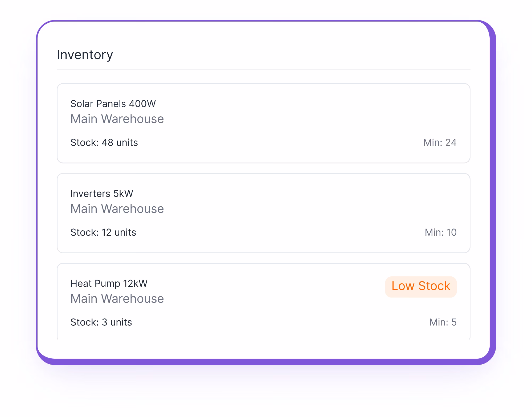This screenshot has width=532, height=417.
Task: Click the Inventory panel title
Action: coord(84,55)
